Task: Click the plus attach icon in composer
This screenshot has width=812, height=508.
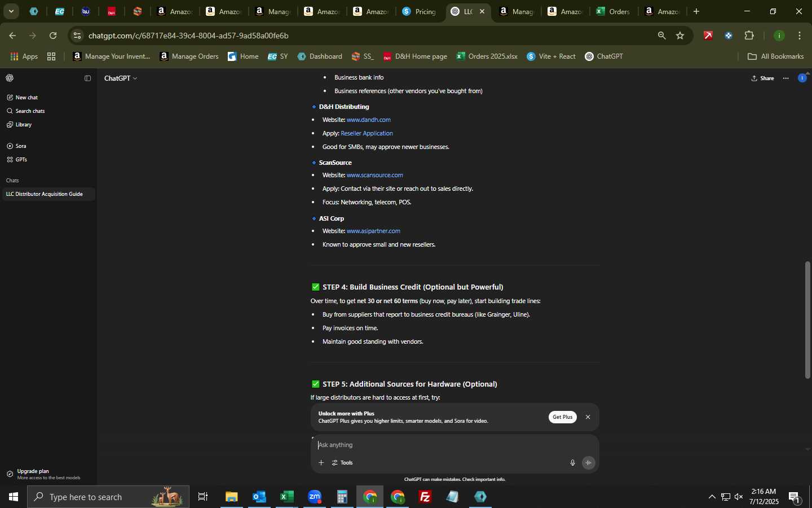Action: click(x=321, y=463)
